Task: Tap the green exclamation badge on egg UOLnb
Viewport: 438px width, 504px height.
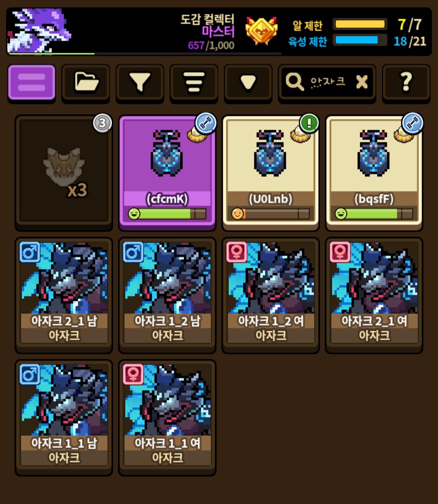Action: pos(309,123)
